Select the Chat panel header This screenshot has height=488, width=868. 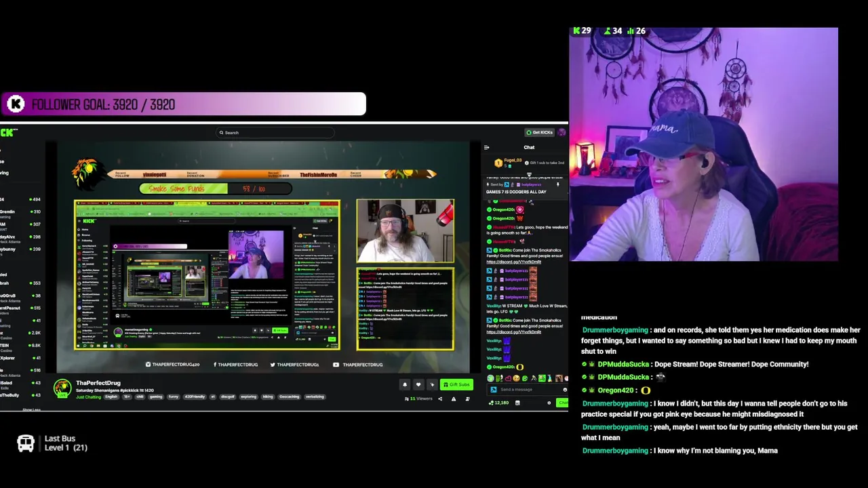click(529, 147)
